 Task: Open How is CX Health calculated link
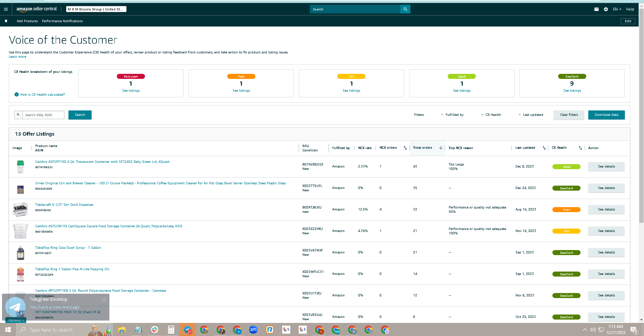point(43,95)
